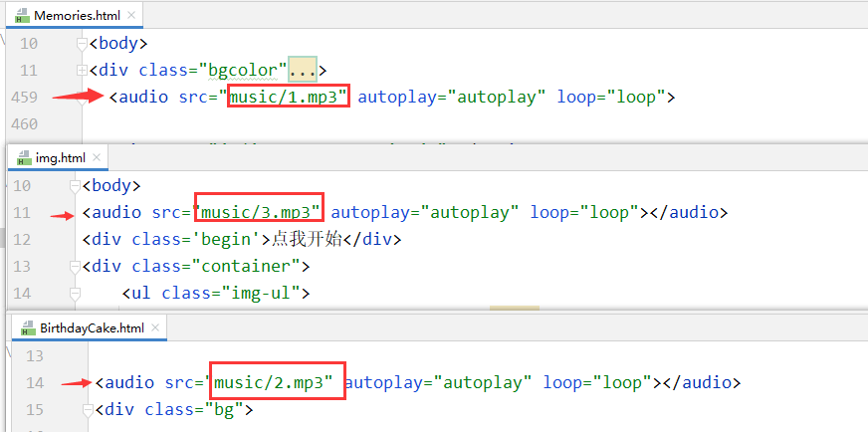Screen dimensions: 868x432
Task: Click autoplay attribute in BirthdayCake.html audio tag
Action: (438, 382)
